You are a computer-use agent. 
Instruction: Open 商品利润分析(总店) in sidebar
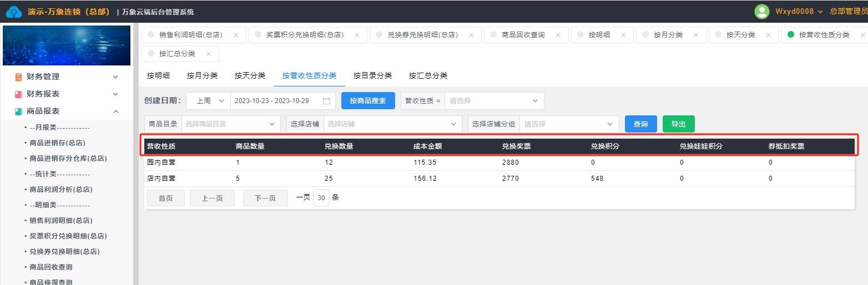tap(61, 190)
